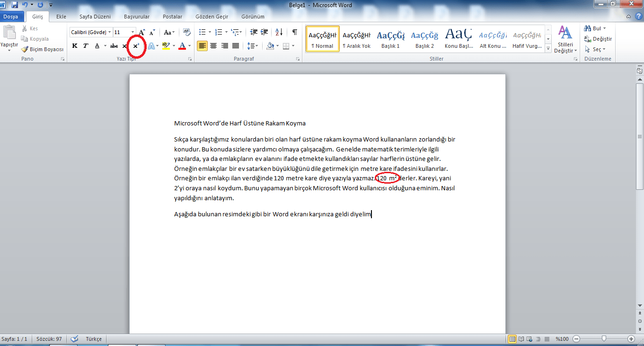Increase paragraph indent icon

[265, 32]
